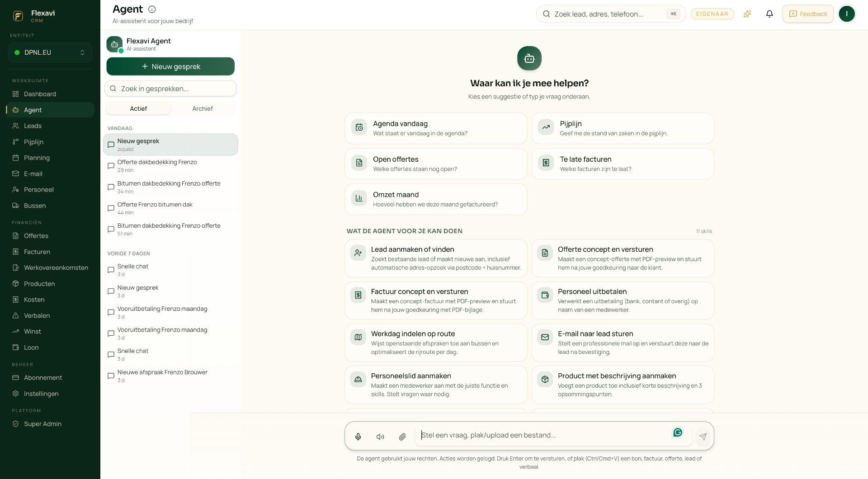Go to Planning in the sidebar
868x479 pixels.
click(50, 158)
